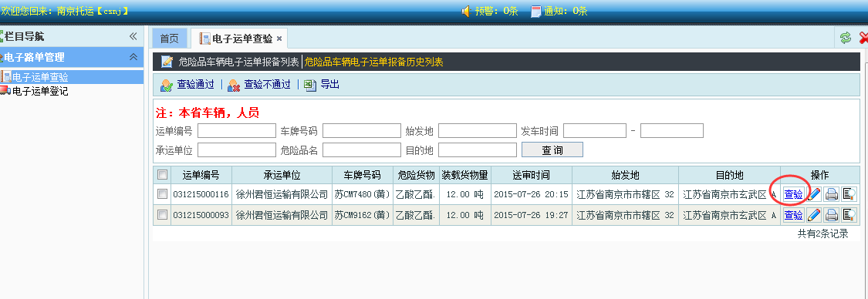Viewport: 868px width, 299px height.
Task: Collapse the 电子路单管理 section
Action: click(133, 57)
